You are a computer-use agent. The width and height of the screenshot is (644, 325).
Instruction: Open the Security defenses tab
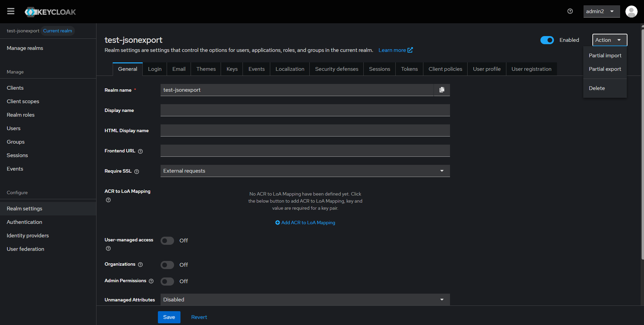pos(337,69)
